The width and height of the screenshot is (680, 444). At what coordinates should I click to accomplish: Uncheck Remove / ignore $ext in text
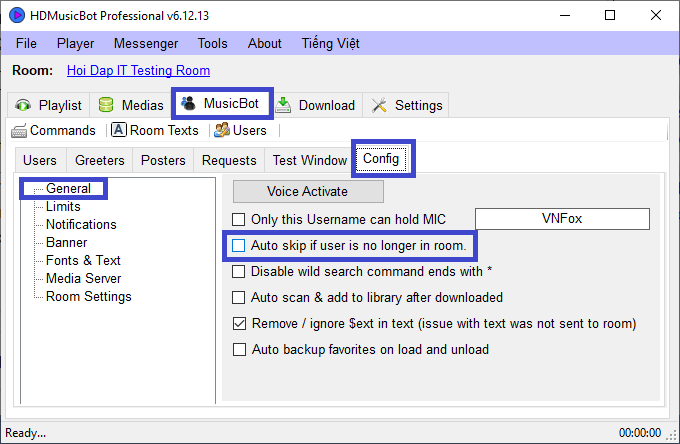[x=239, y=323]
